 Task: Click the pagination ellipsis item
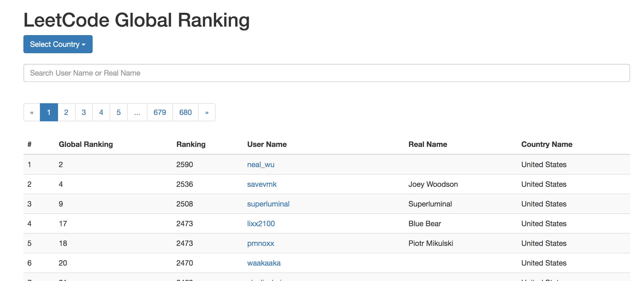137,112
